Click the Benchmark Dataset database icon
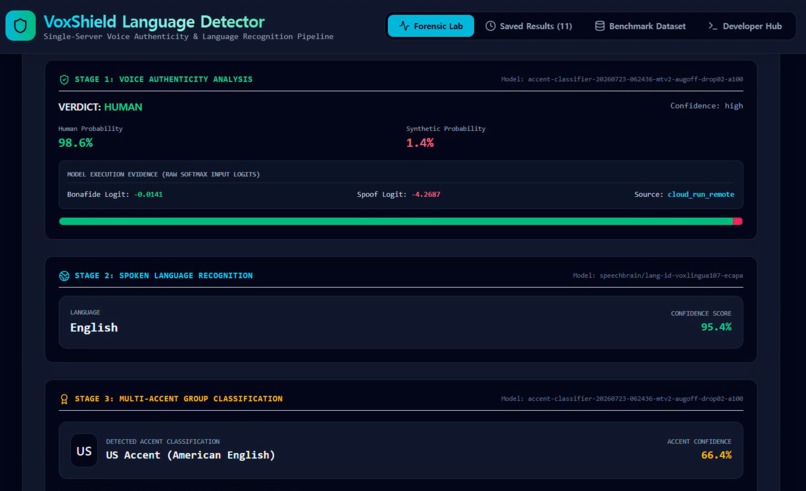 tap(599, 26)
